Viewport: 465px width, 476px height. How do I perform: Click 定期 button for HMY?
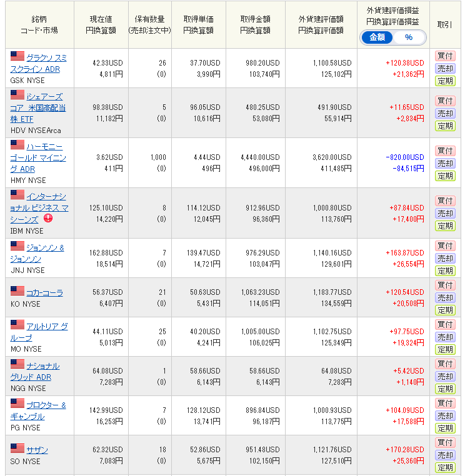pos(445,176)
